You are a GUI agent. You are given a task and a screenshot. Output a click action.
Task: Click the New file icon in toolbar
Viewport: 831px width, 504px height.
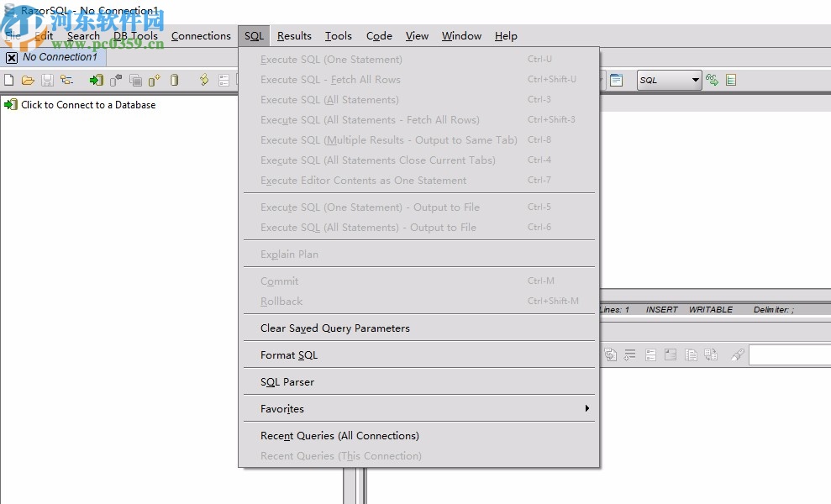[x=8, y=80]
